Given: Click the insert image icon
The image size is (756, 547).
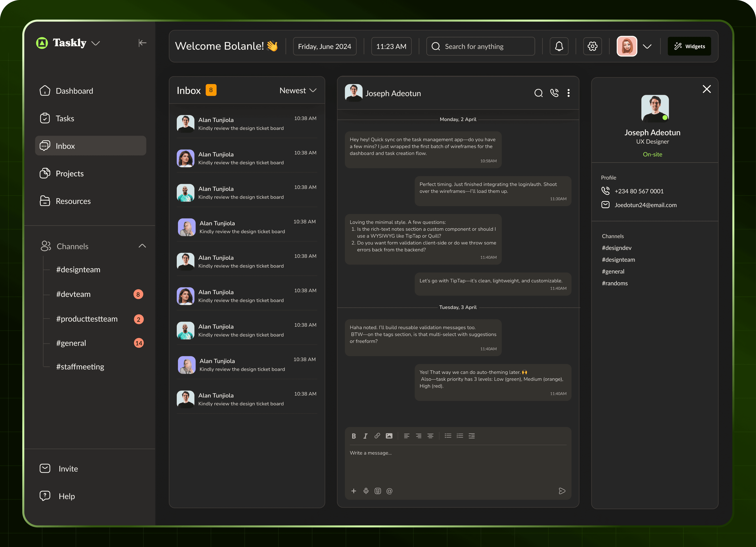Looking at the screenshot, I should coord(389,436).
